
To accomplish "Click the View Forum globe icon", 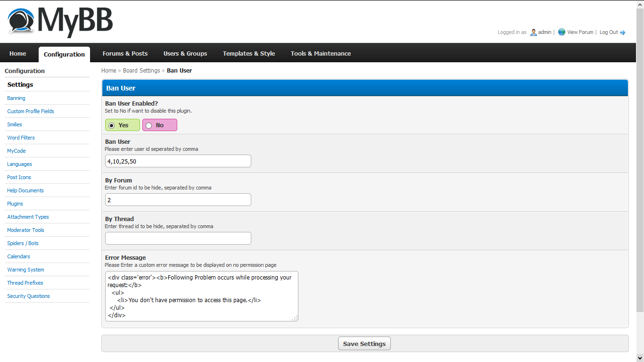I will click(561, 32).
